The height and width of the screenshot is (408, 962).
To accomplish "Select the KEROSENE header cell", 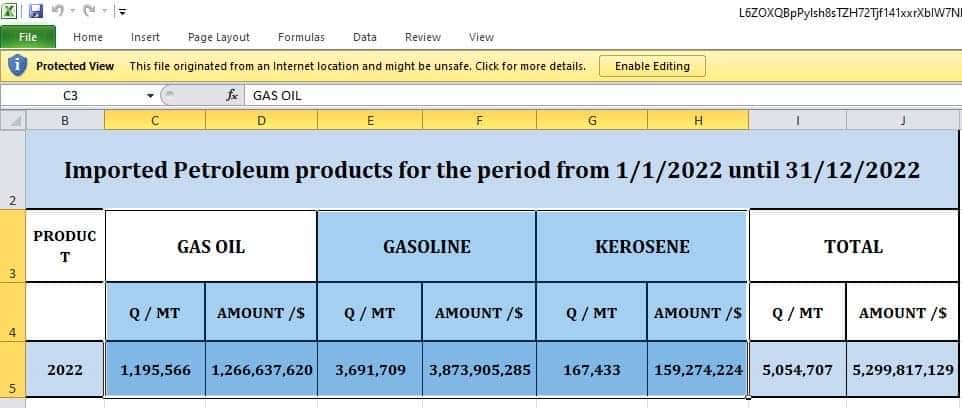I will coord(641,246).
